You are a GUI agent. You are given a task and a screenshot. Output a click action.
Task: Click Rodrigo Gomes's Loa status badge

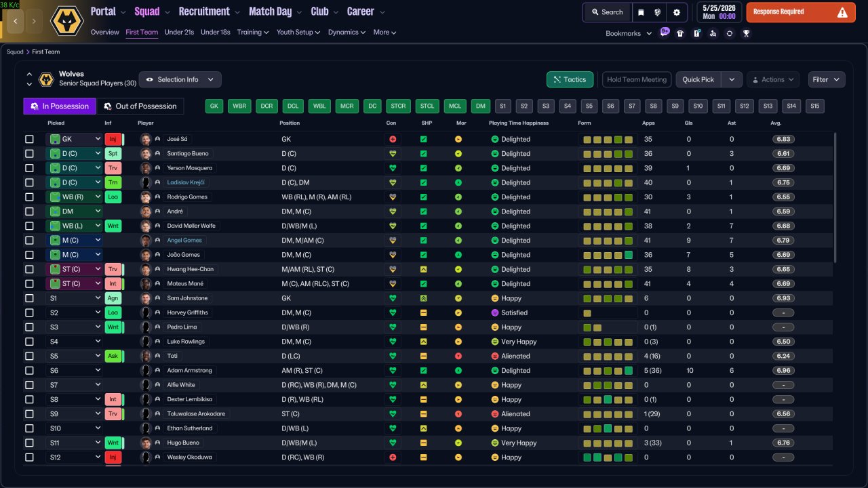[x=113, y=197]
